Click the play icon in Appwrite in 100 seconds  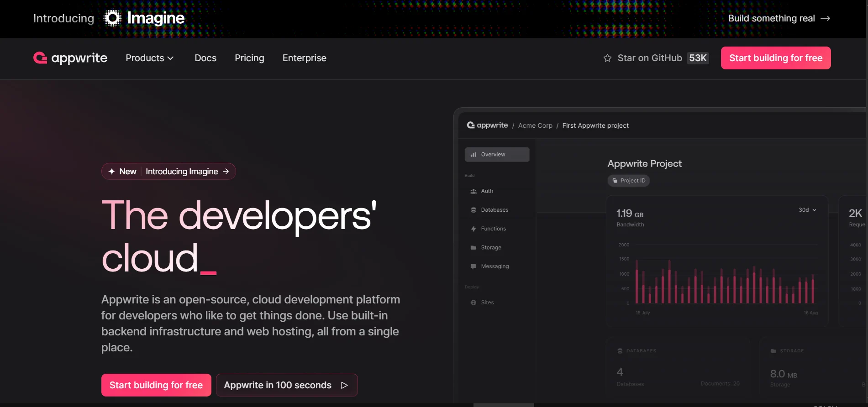[x=344, y=385]
